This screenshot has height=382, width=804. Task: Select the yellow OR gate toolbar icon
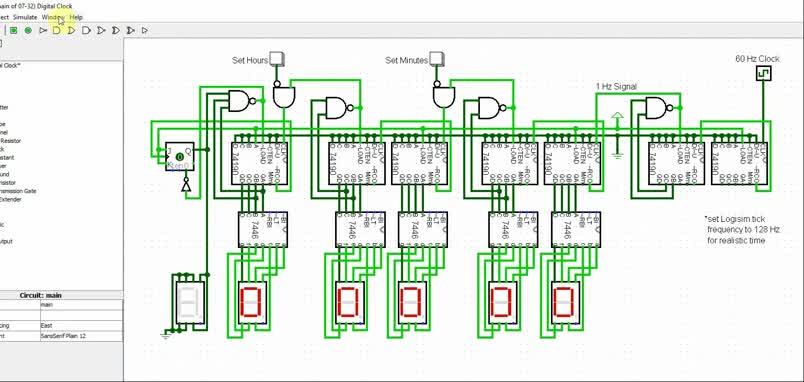point(71,31)
